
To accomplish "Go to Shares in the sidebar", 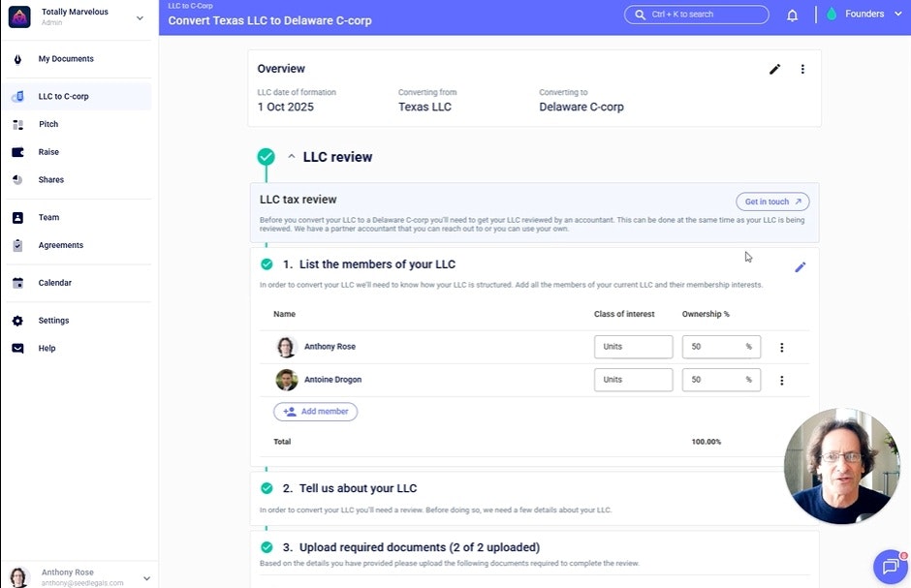I will click(x=51, y=180).
